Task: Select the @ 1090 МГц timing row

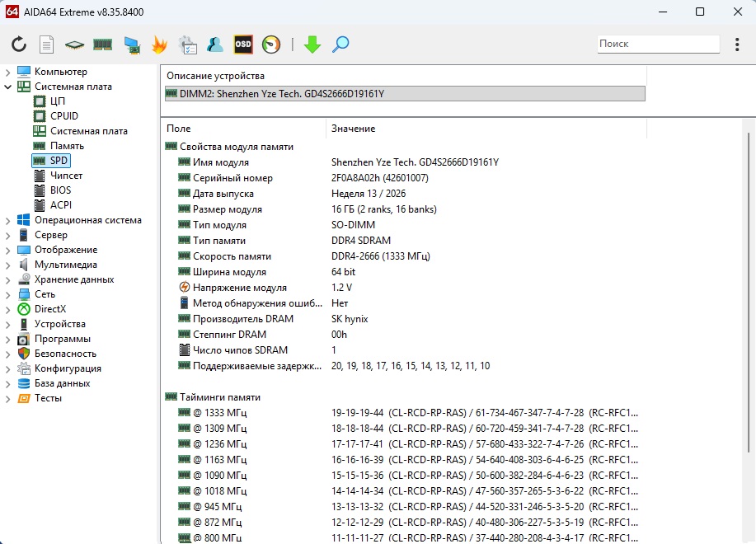Action: (x=405, y=476)
